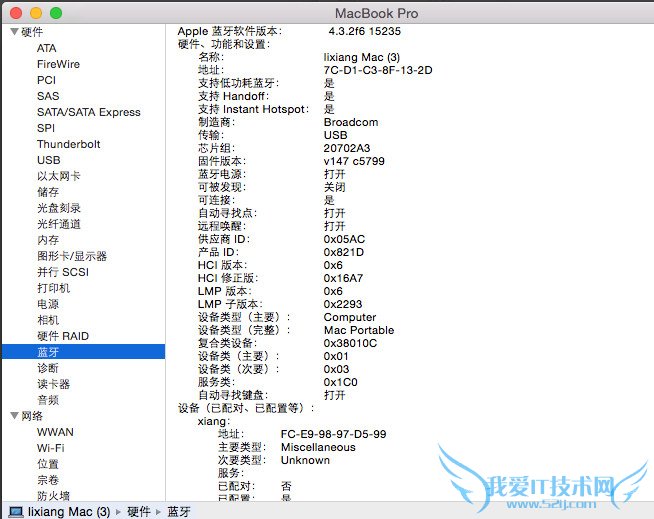
Task: Click vendor ID value 0x05AC
Action: (x=344, y=239)
